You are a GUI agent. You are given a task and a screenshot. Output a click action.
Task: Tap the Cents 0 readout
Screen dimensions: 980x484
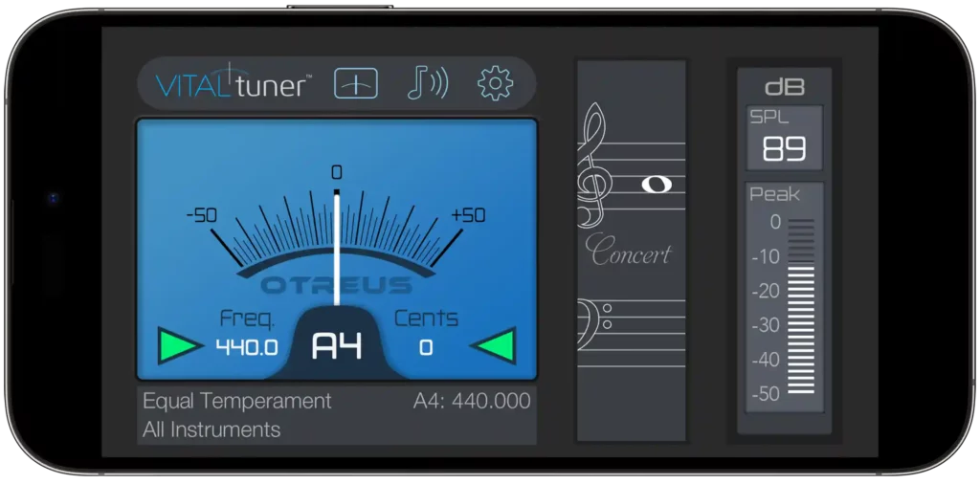point(426,346)
